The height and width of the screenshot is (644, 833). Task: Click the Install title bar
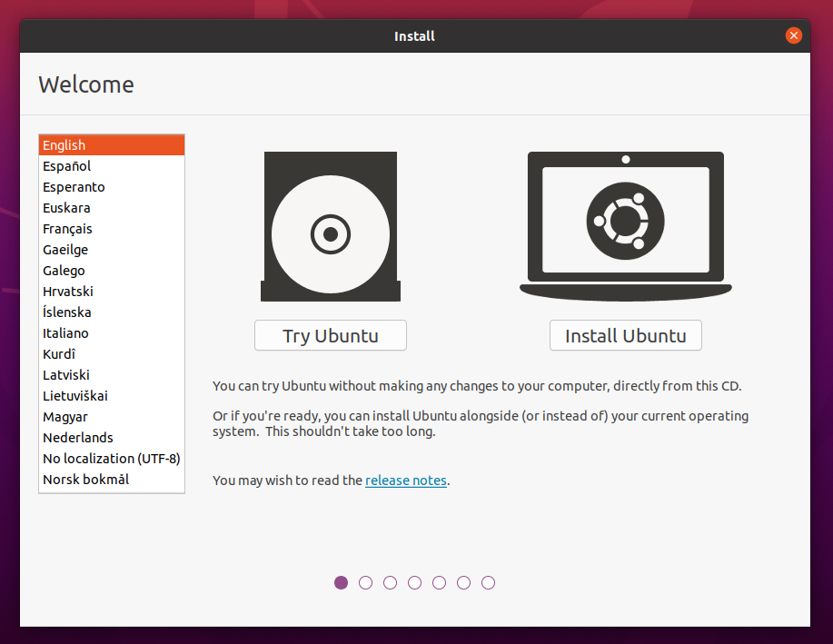pos(414,36)
